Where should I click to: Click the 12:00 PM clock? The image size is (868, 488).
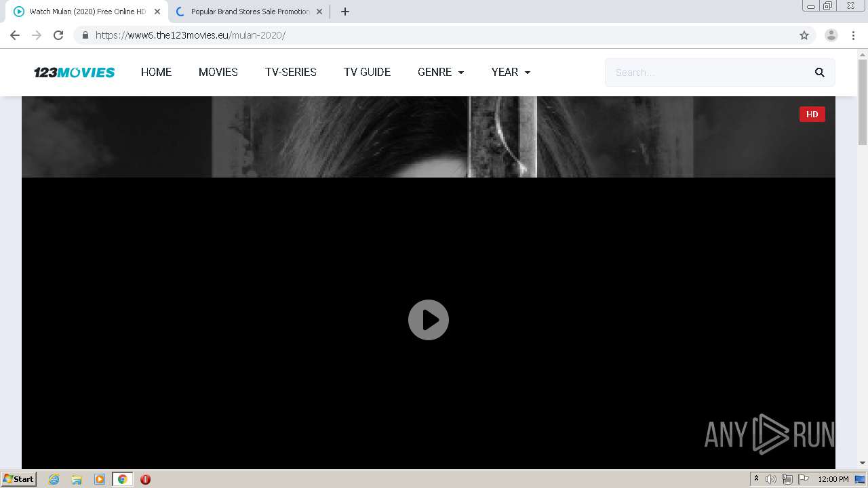tap(833, 479)
